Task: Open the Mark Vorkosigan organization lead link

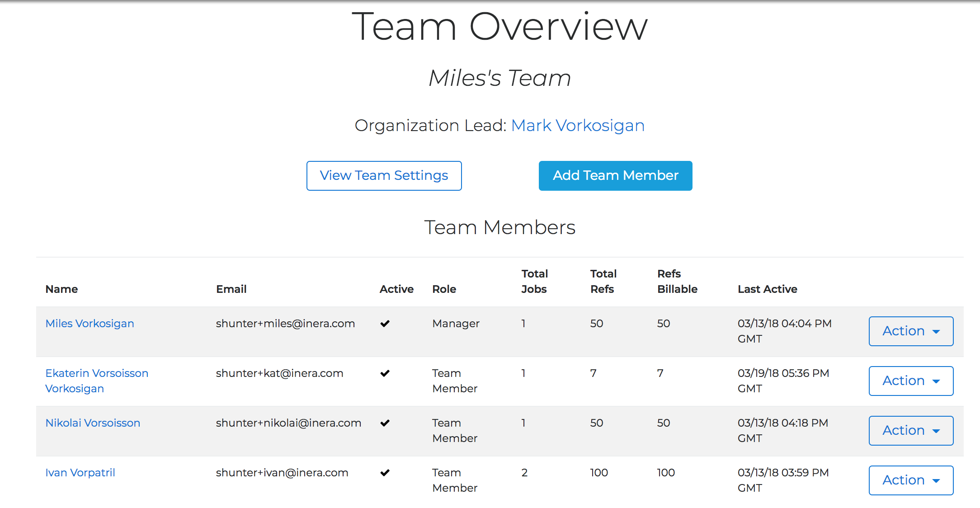Action: tap(578, 126)
